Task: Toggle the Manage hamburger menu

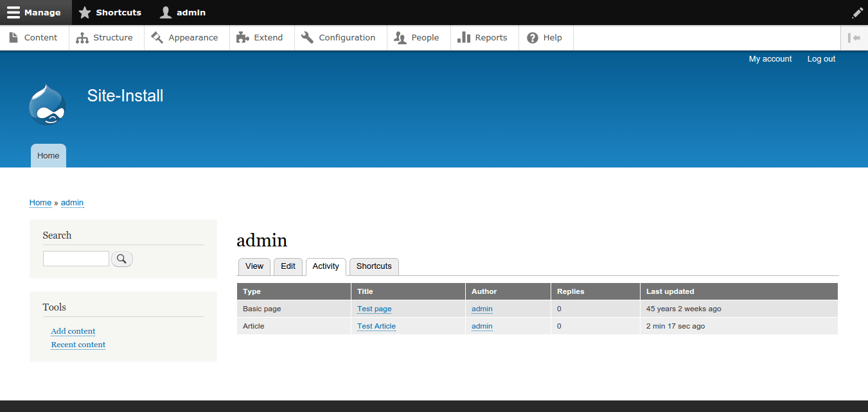Action: (x=35, y=12)
